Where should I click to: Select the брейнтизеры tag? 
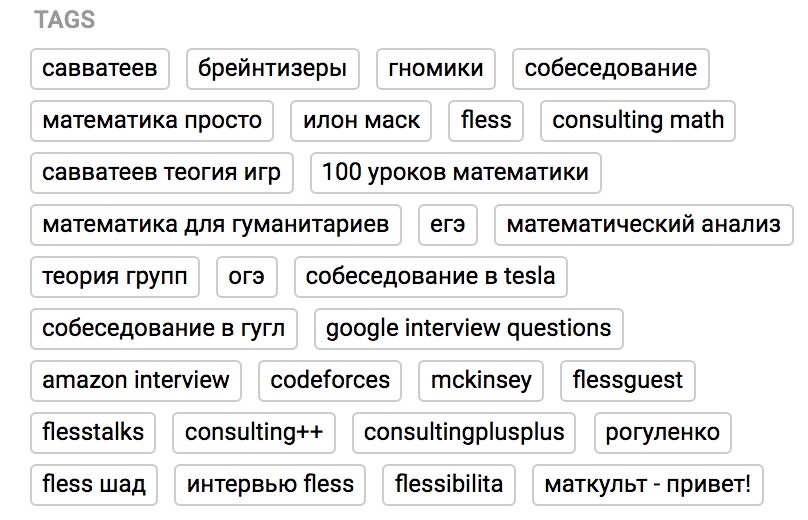(x=272, y=69)
